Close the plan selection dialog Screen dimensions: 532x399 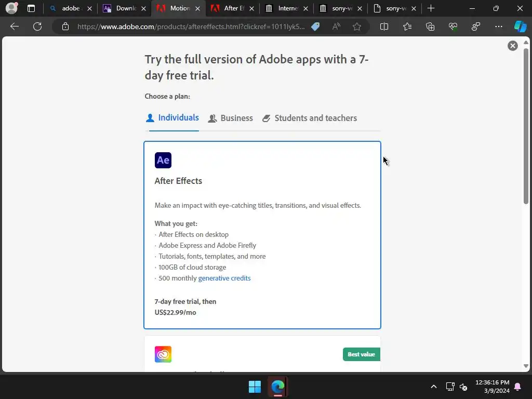tap(513, 46)
